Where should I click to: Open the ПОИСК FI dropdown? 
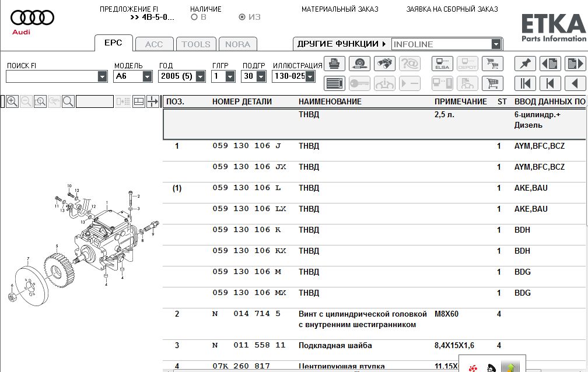[103, 76]
